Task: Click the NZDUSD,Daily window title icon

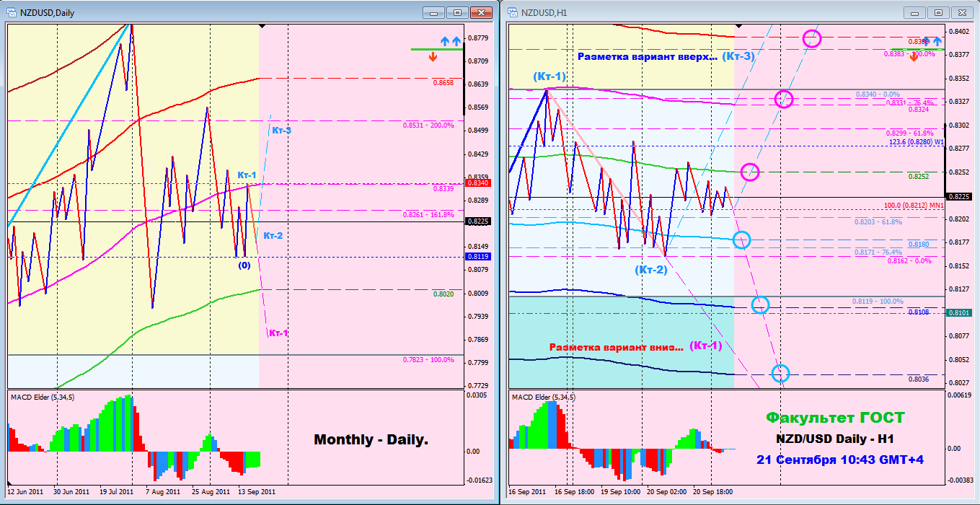Action: (x=13, y=12)
